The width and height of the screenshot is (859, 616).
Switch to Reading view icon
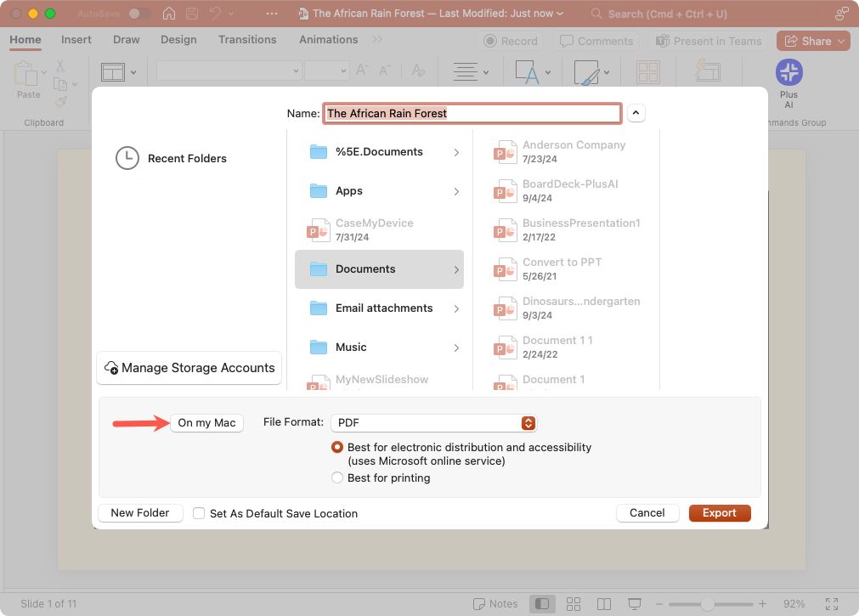pos(604,604)
